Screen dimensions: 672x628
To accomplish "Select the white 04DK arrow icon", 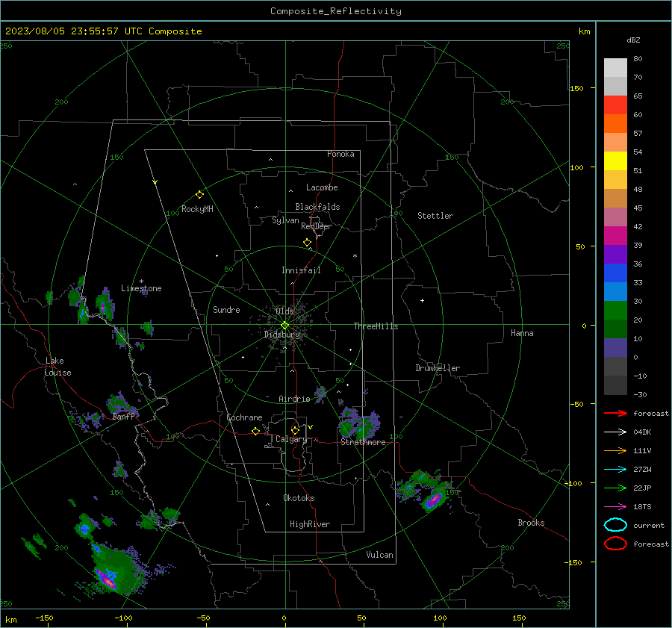I will 615,432.
